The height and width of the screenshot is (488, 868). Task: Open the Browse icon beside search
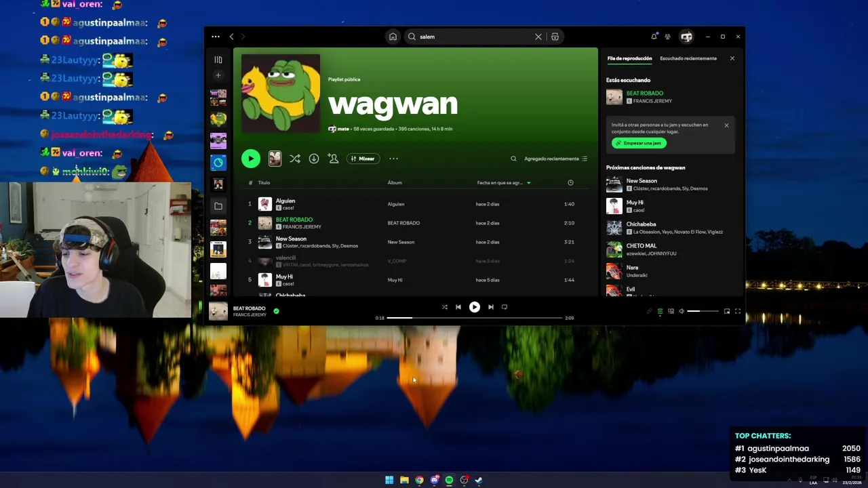555,37
